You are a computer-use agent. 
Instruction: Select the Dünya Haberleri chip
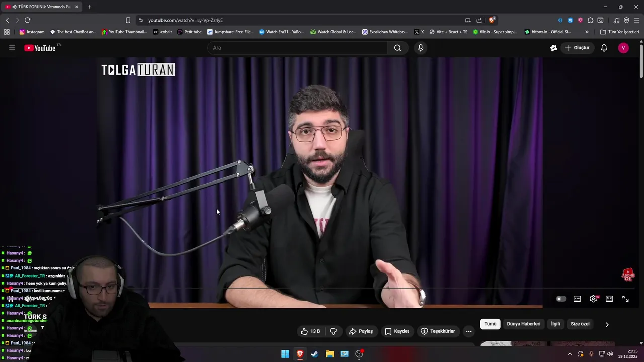tap(523, 324)
